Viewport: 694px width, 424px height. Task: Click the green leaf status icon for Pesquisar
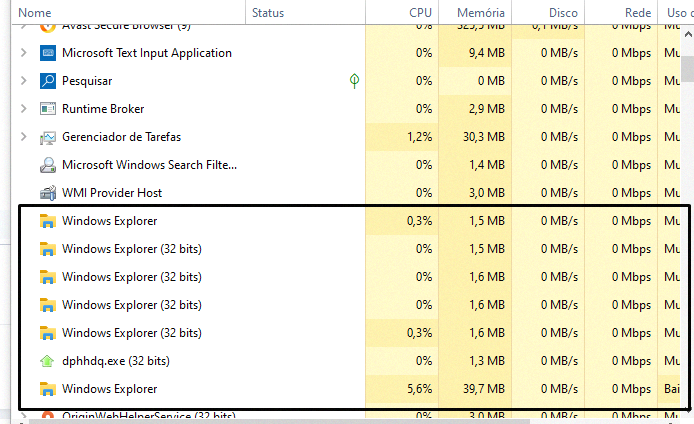354,81
